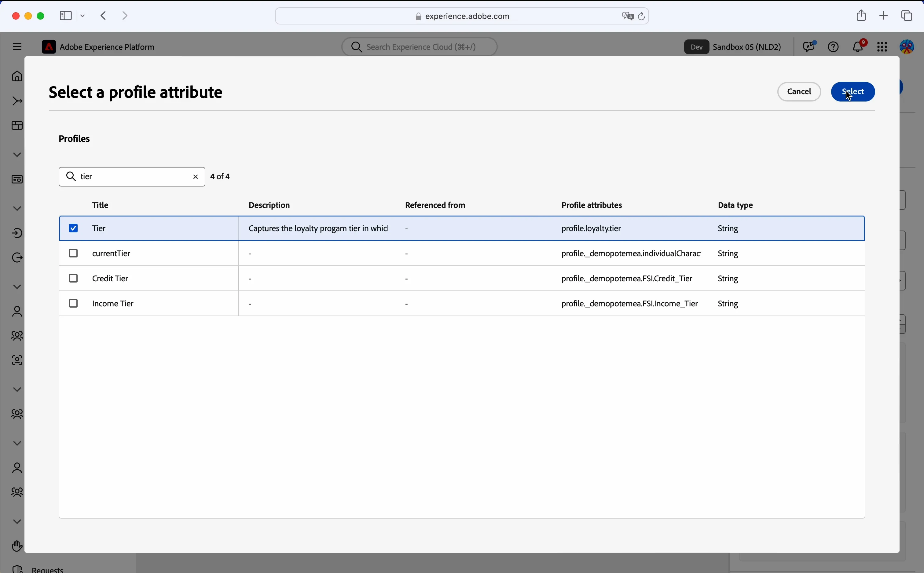The image size is (924, 573).
Task: Open the Safari sidebar dropdown chevron
Action: [x=83, y=16]
